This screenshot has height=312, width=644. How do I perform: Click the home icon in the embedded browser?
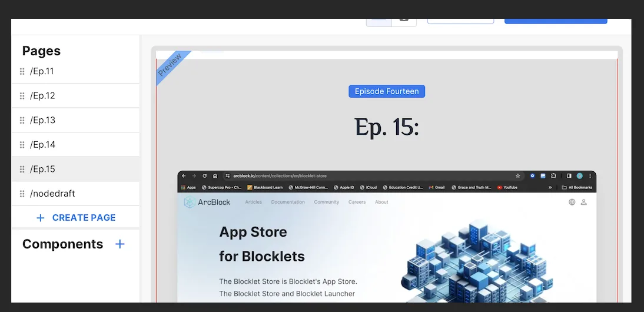click(x=215, y=175)
